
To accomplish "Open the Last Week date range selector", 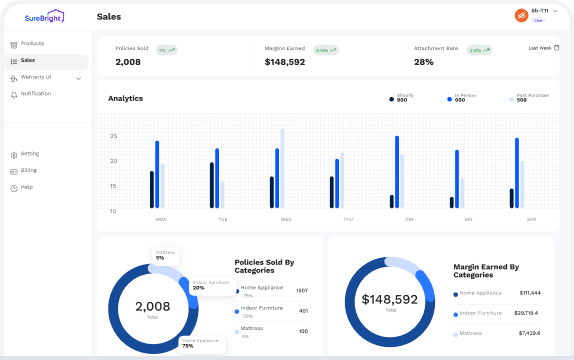I will [544, 48].
